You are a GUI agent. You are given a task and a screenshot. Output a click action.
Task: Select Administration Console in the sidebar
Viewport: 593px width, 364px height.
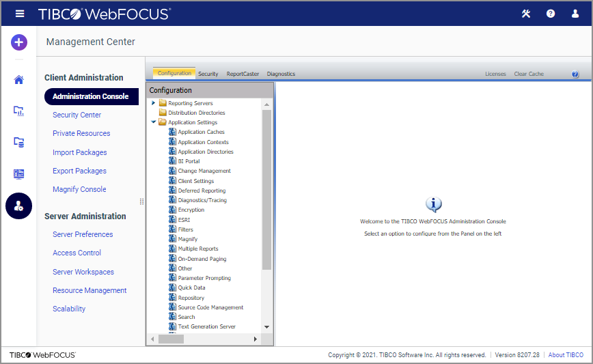tap(92, 96)
